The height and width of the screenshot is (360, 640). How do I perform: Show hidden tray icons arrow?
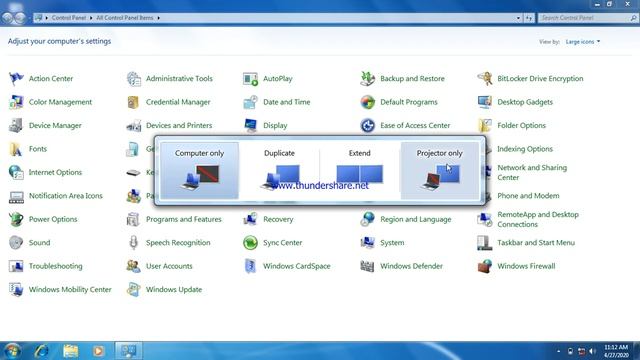point(558,351)
